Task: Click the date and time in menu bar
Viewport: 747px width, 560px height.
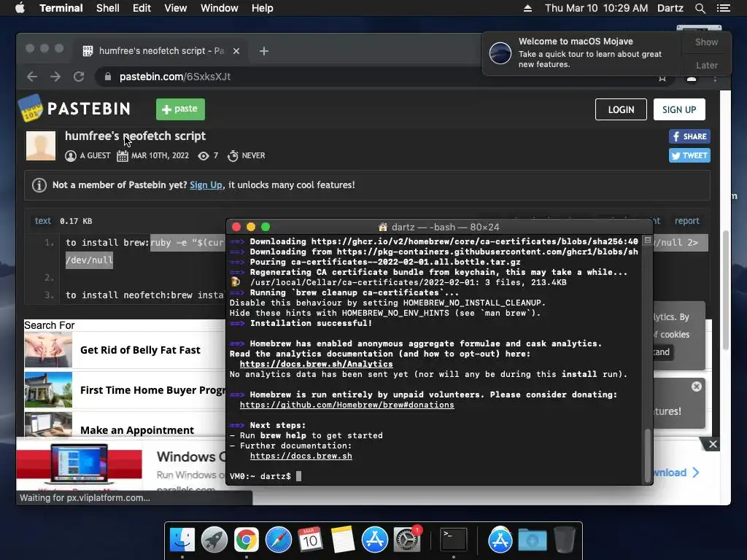Action: [596, 8]
